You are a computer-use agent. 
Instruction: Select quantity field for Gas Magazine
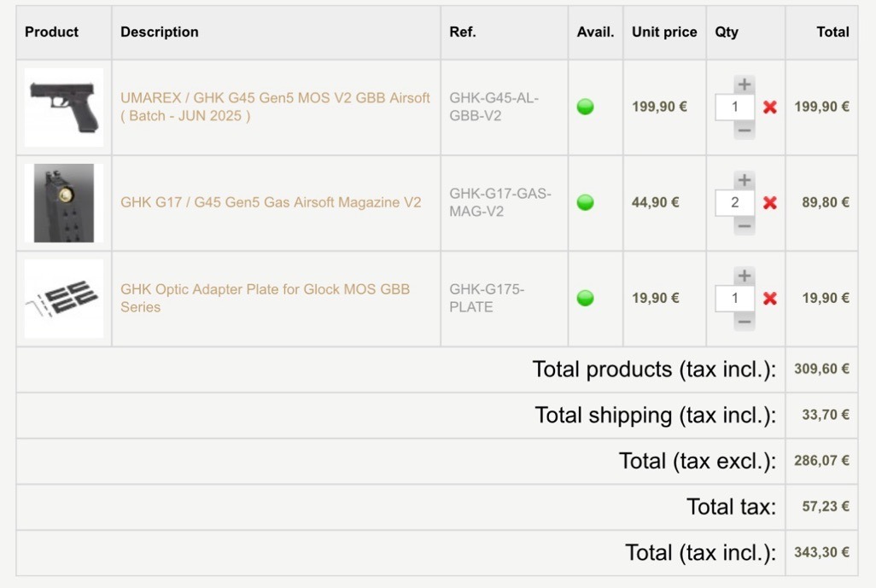click(x=734, y=203)
